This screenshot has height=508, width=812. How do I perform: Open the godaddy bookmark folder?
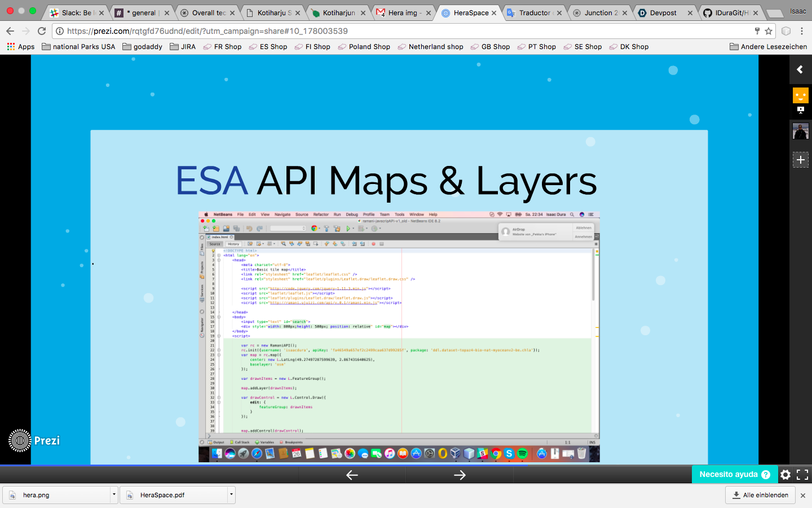pos(142,47)
